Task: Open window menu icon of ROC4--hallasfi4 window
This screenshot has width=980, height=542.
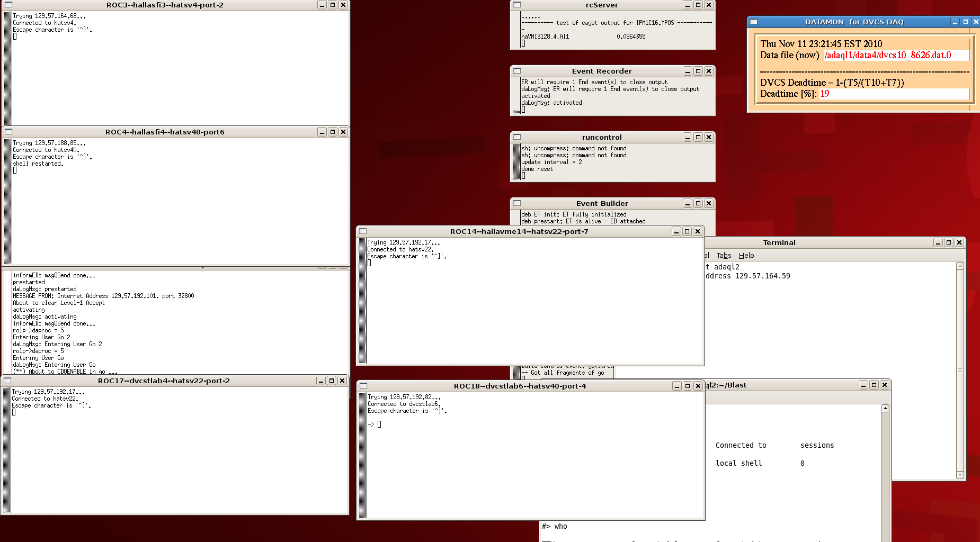Action: pyautogui.click(x=8, y=132)
